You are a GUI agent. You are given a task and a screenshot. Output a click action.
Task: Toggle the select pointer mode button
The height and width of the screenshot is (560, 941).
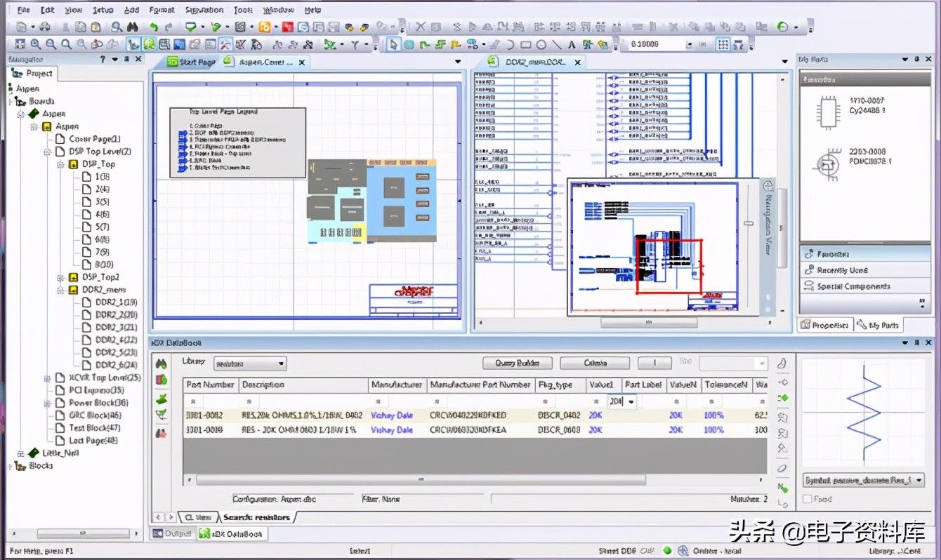(x=393, y=44)
